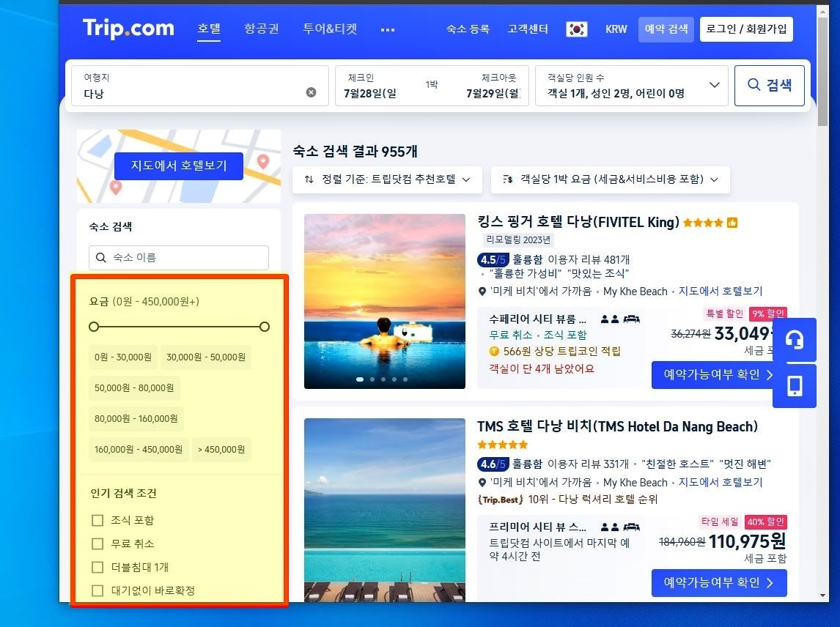The width and height of the screenshot is (840, 627).
Task: Open 고객센터 menu item
Action: [528, 29]
